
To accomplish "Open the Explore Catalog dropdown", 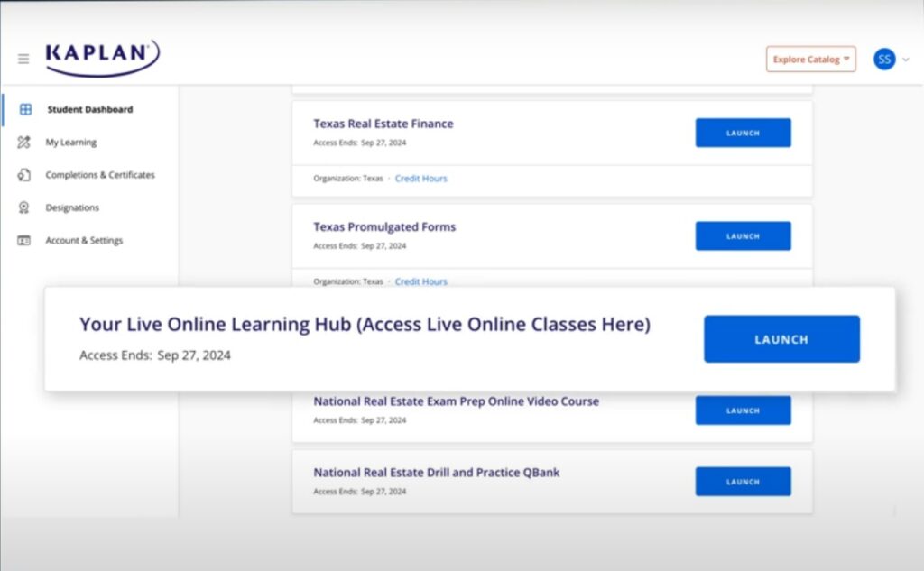I will (810, 60).
